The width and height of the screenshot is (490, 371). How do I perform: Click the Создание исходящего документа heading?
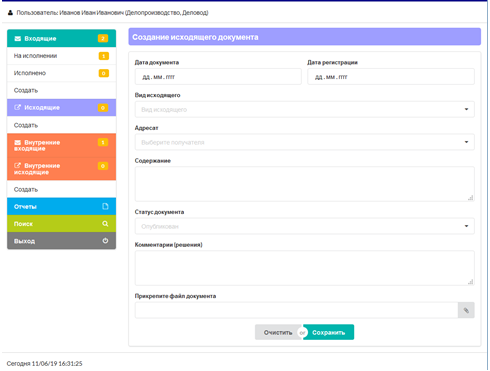pos(195,37)
